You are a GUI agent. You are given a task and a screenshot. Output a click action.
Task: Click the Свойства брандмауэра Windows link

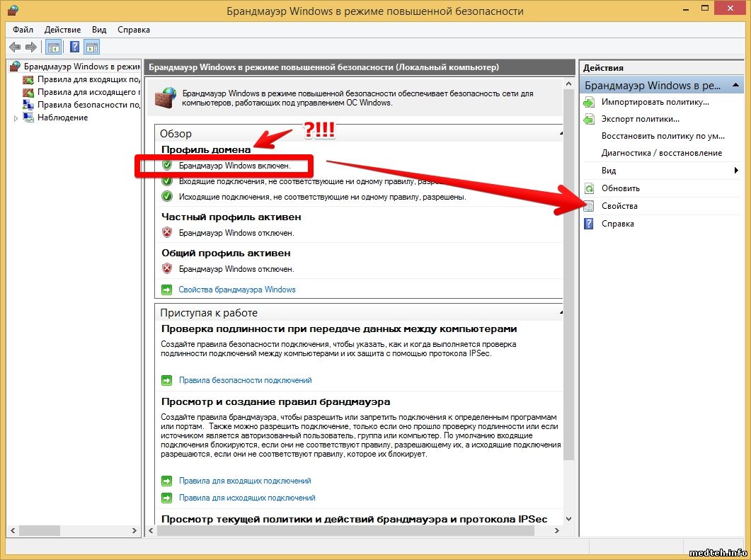pos(236,290)
